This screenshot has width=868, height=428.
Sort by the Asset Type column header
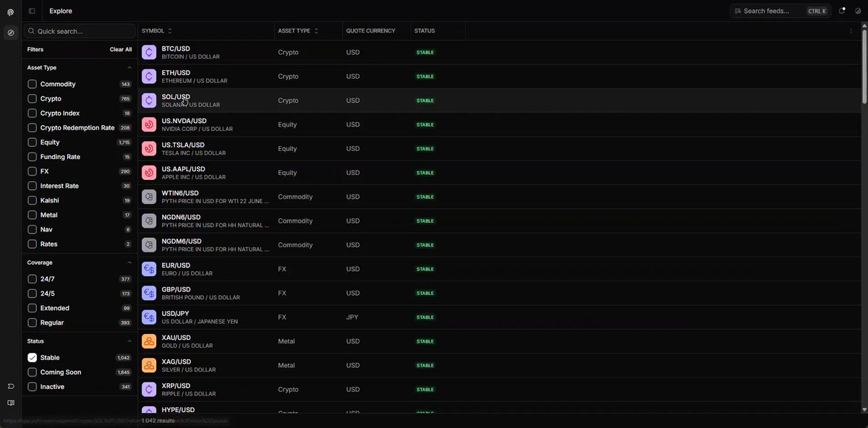click(x=298, y=31)
